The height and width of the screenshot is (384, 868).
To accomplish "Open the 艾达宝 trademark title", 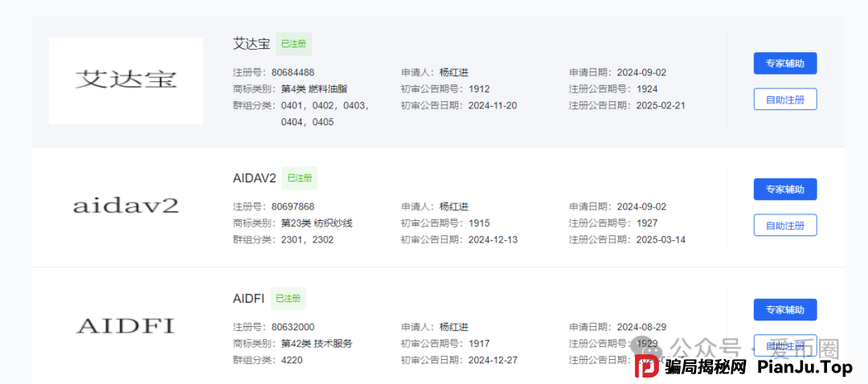I will (252, 43).
